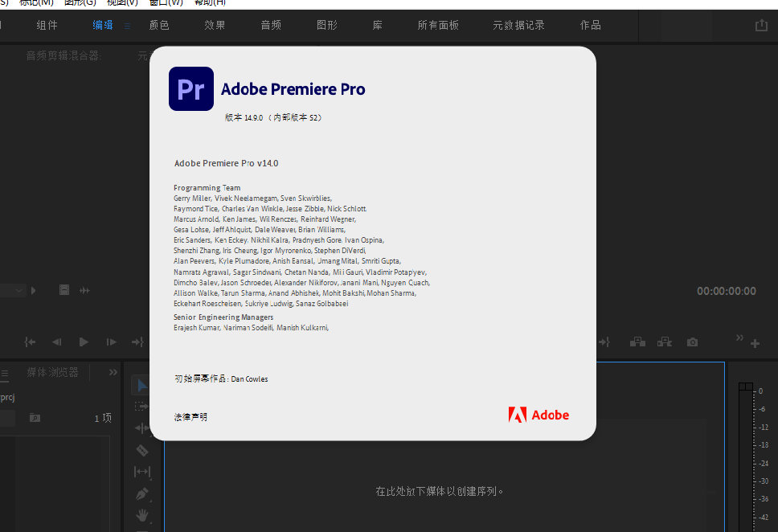Open the 标记(M) menu

36,2
